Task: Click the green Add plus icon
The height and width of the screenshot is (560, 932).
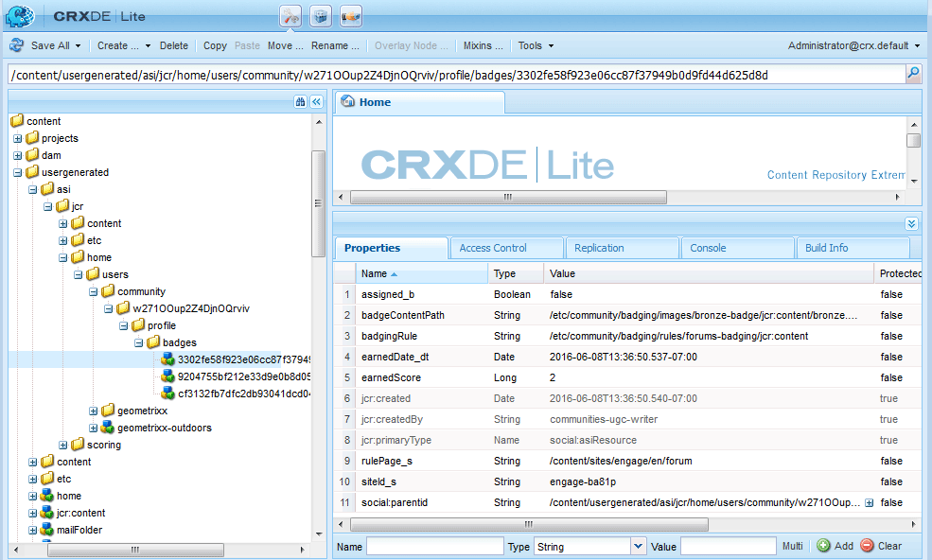Action: click(x=823, y=546)
